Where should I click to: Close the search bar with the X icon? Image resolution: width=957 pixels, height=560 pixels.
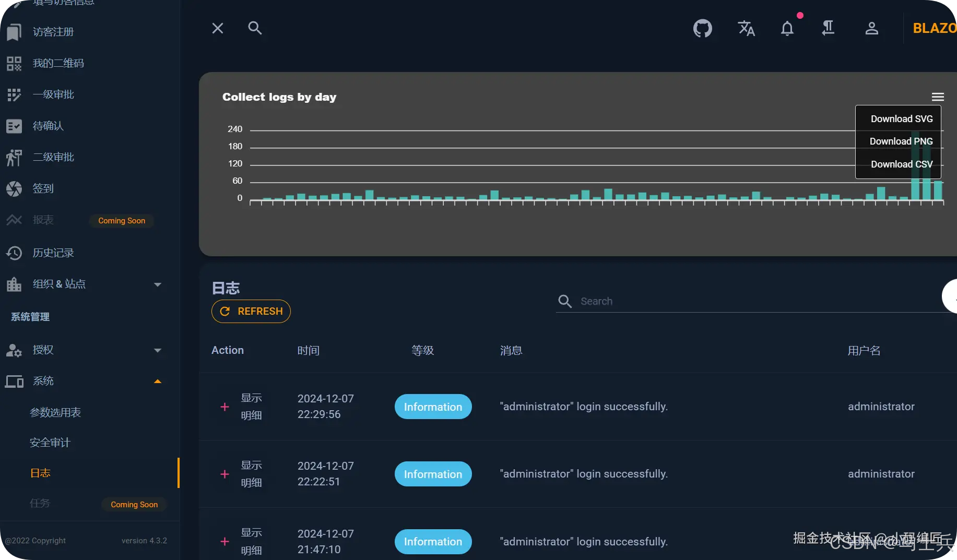(218, 28)
